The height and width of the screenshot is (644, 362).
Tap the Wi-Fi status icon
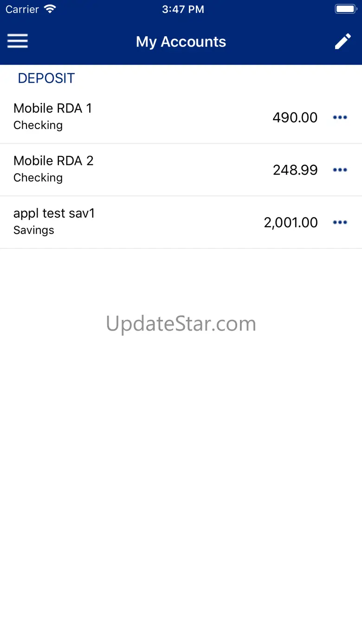[x=50, y=9]
